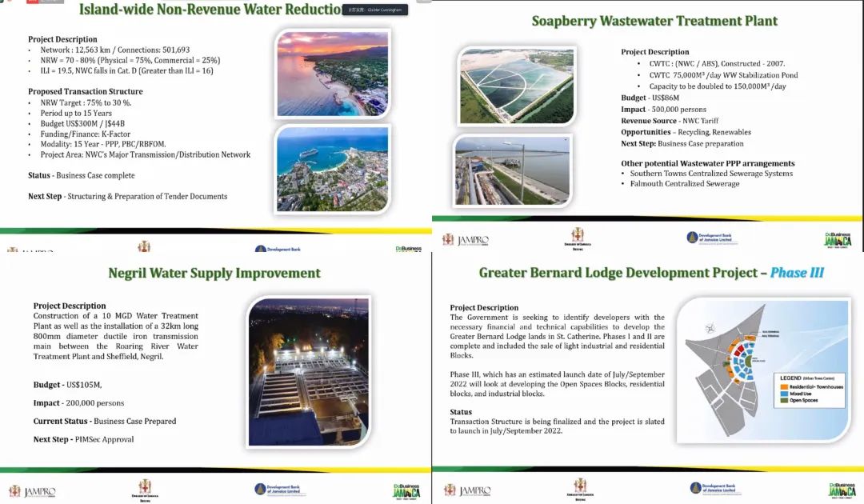Click 'Current Status - Business Case Prepared' line
This screenshot has height=504, width=864.
[105, 421]
